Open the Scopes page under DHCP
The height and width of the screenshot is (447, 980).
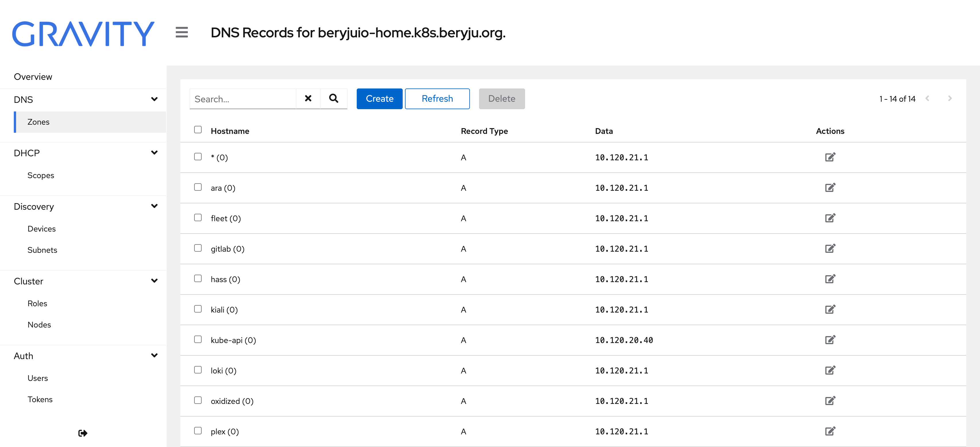click(41, 175)
